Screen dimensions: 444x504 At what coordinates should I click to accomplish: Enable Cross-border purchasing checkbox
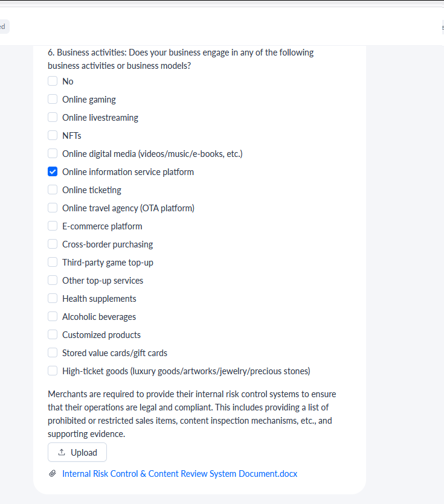tap(53, 244)
